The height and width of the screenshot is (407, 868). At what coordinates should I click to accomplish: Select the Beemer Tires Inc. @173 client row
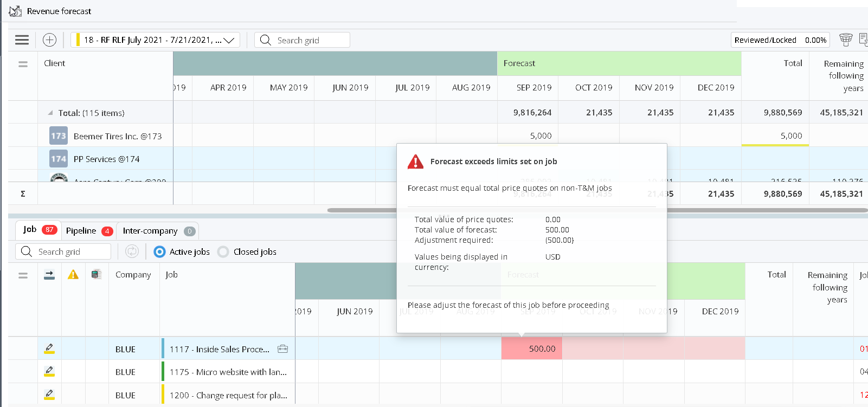point(117,136)
